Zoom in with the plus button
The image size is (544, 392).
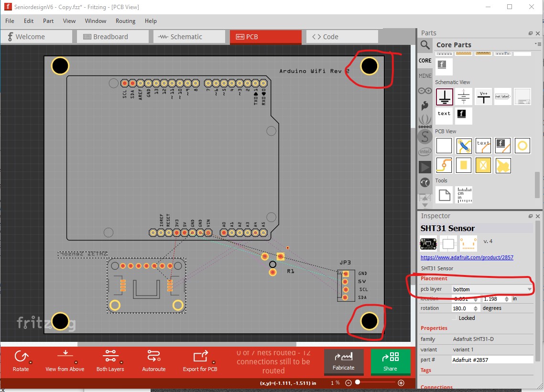401,382
